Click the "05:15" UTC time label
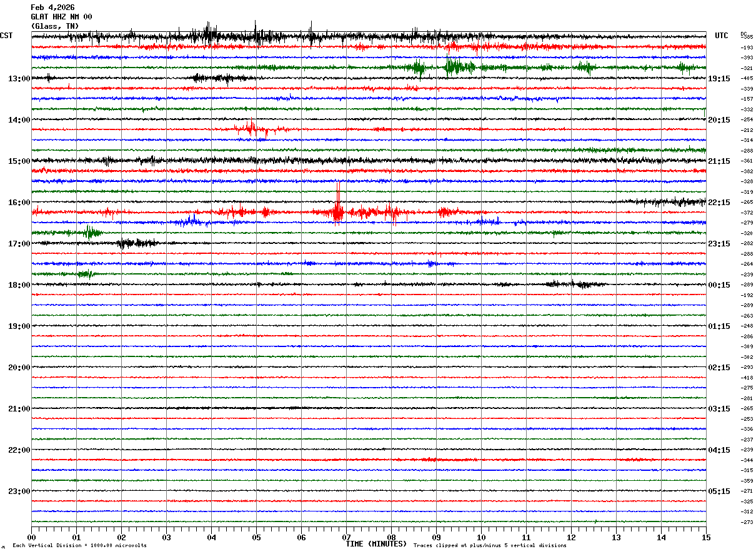Image resolution: width=756 pixels, height=554 pixels. (719, 491)
